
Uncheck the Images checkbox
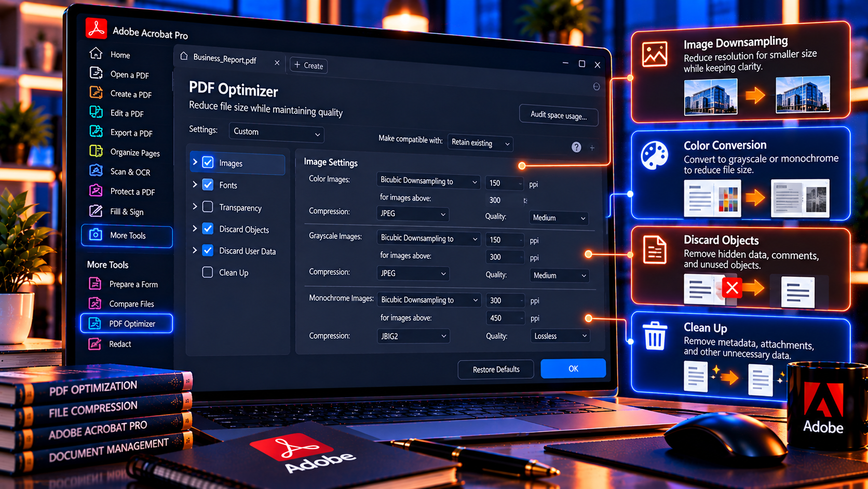[x=208, y=162]
